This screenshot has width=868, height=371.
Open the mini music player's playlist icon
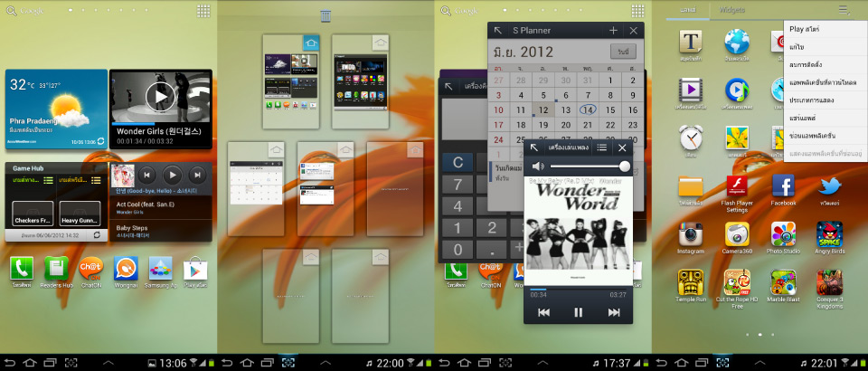click(x=602, y=147)
